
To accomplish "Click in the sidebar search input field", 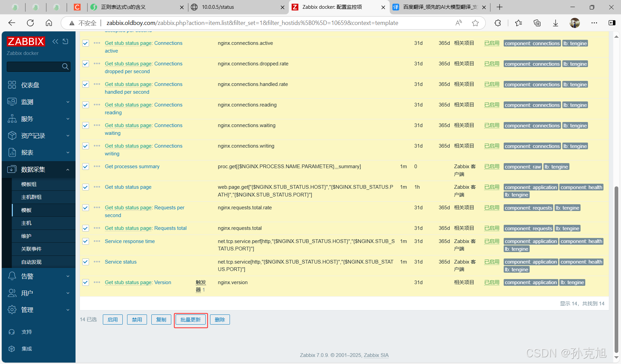I will point(34,66).
